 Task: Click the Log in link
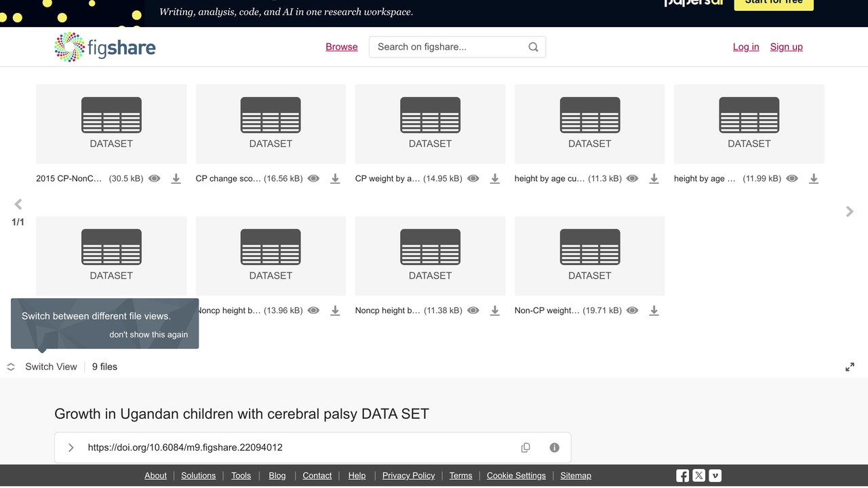click(x=746, y=47)
